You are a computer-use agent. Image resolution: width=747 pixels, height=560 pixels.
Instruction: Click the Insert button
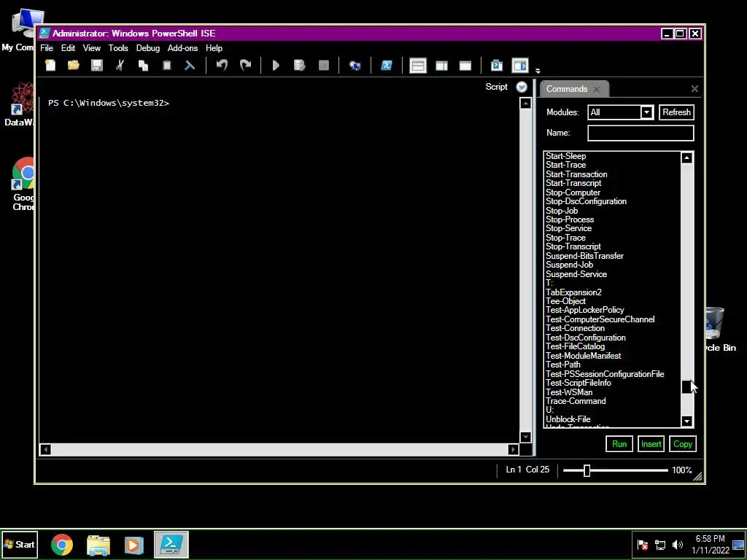tap(651, 444)
